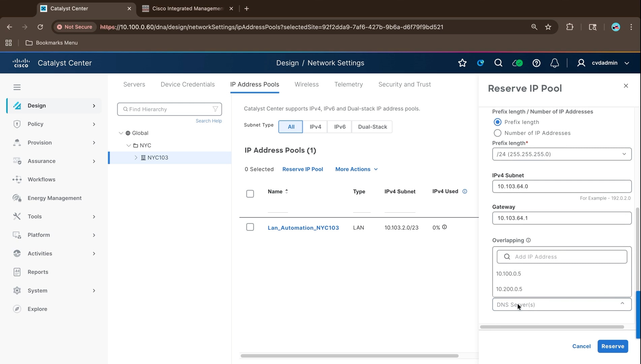
Task: Close the Reserve IP Pool panel
Action: (x=626, y=86)
